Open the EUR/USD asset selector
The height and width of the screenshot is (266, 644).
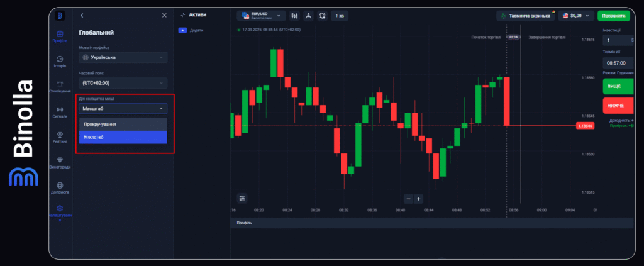[260, 15]
